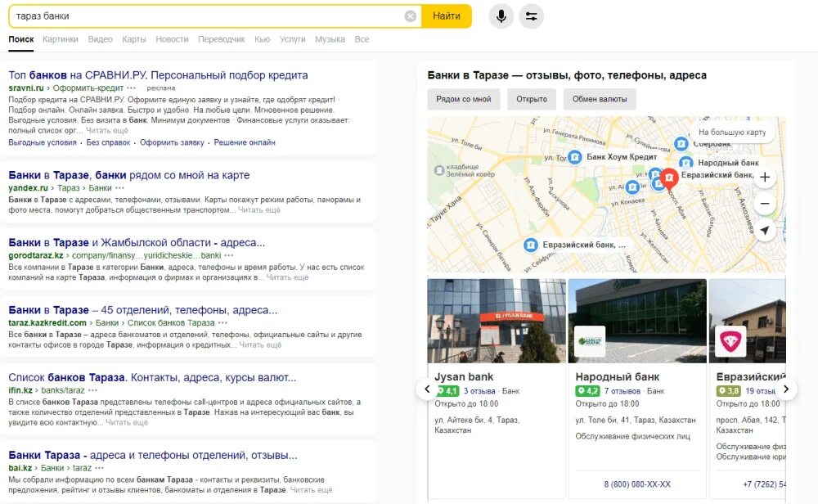Open the Народный банк card title
The width and height of the screenshot is (818, 504).
point(617,376)
